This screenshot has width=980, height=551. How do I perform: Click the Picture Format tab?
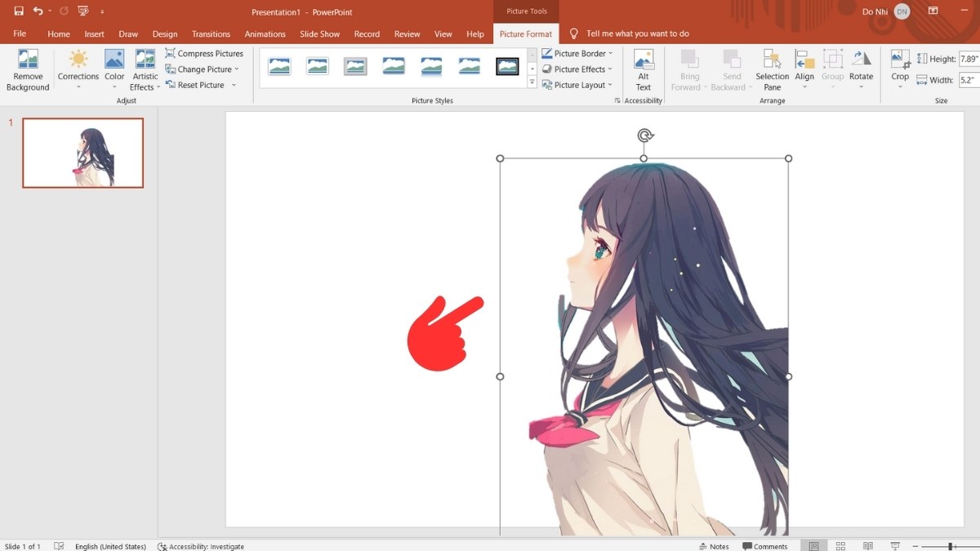pyautogui.click(x=526, y=34)
